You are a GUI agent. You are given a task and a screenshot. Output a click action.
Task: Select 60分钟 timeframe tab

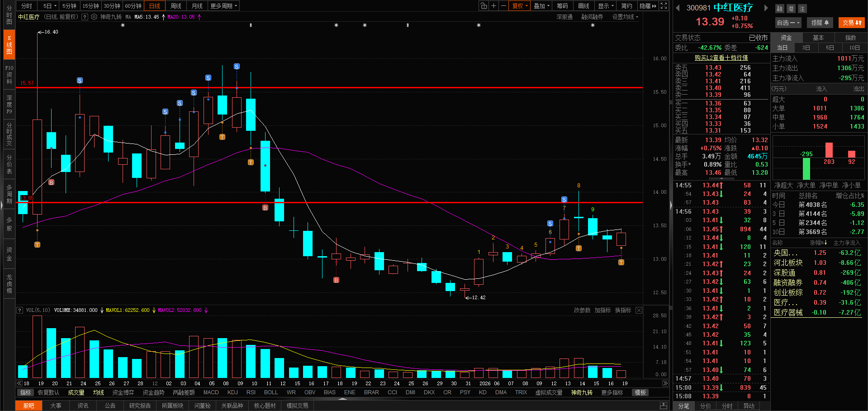(133, 6)
